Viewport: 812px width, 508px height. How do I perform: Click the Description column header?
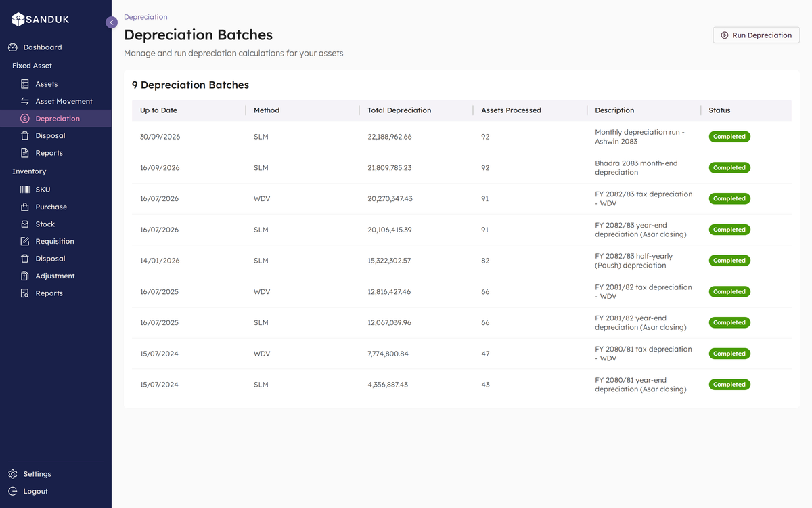[x=614, y=110]
